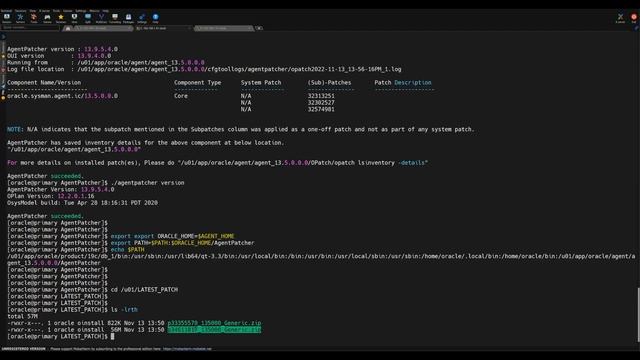Click the new tab button after tabs

(259, 28)
